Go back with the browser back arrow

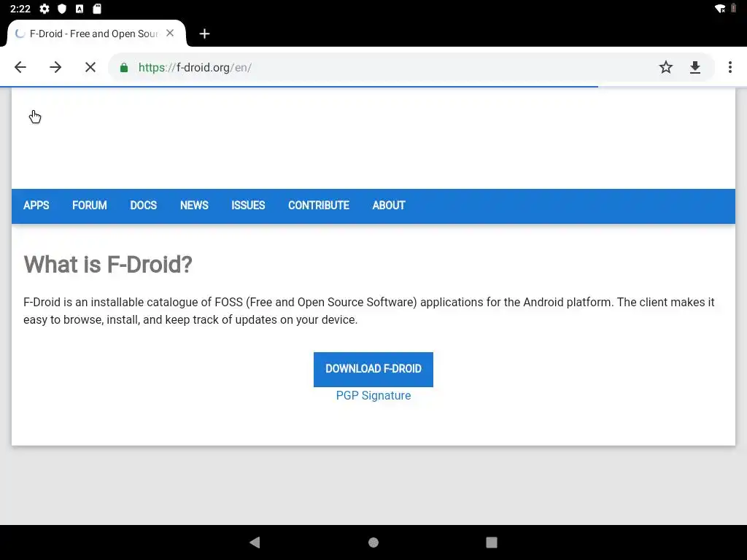20,67
